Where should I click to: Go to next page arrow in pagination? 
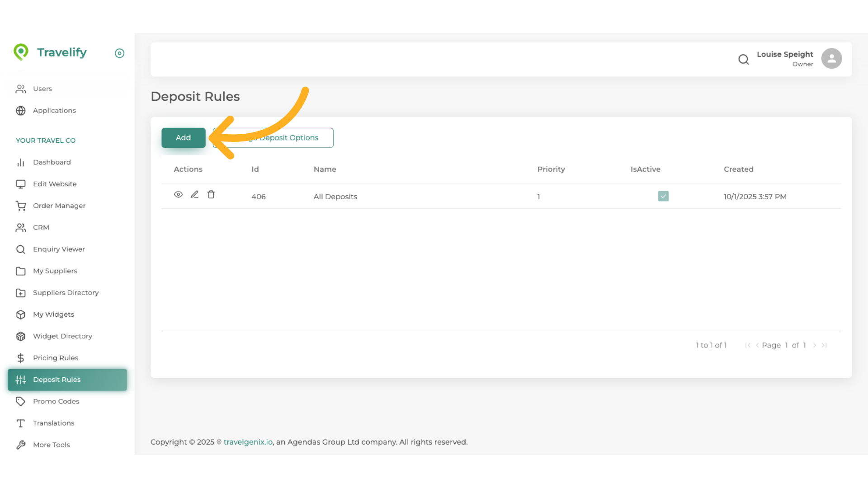(815, 345)
